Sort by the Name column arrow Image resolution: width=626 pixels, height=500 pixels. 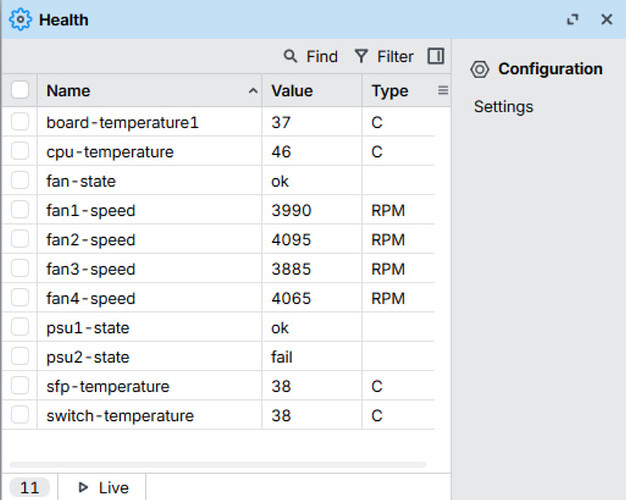tap(252, 91)
